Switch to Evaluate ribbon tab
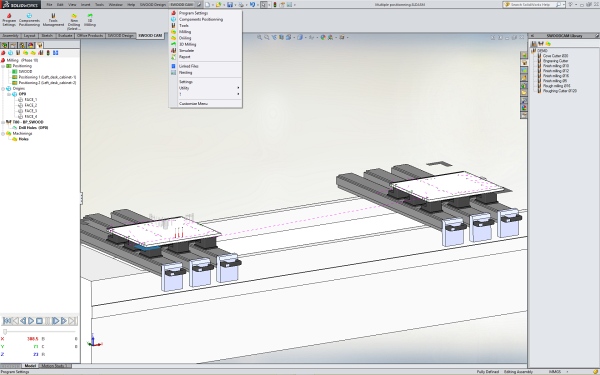The image size is (600, 375). click(x=65, y=36)
